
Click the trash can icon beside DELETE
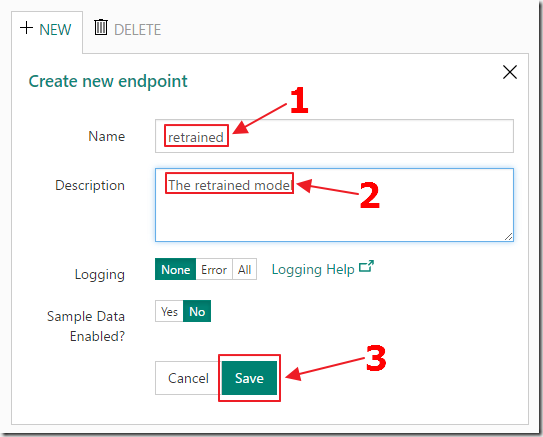coord(101,27)
